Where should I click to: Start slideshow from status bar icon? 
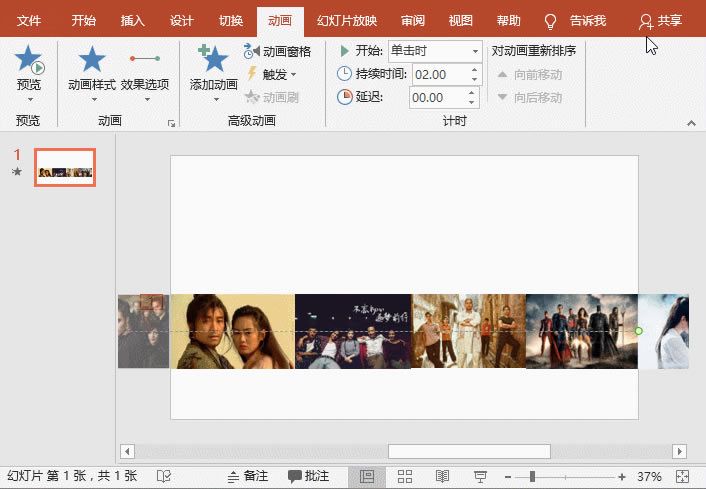coord(480,477)
